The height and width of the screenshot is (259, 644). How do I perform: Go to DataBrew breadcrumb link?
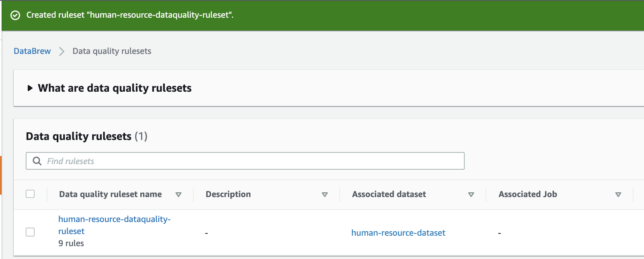point(32,51)
